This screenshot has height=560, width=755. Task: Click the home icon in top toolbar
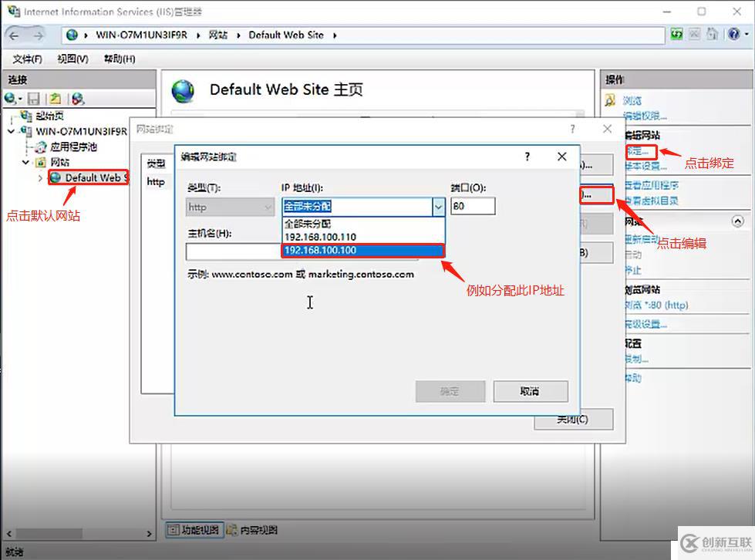(x=712, y=34)
